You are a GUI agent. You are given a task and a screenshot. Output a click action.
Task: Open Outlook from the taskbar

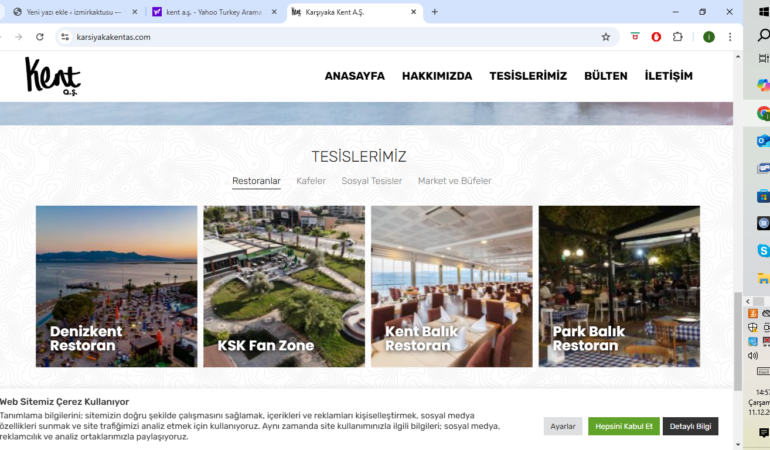[x=763, y=141]
